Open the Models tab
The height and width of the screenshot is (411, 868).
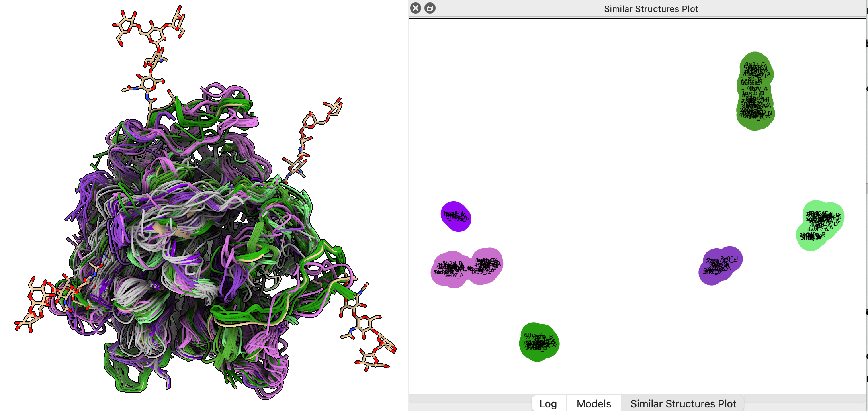(x=594, y=403)
